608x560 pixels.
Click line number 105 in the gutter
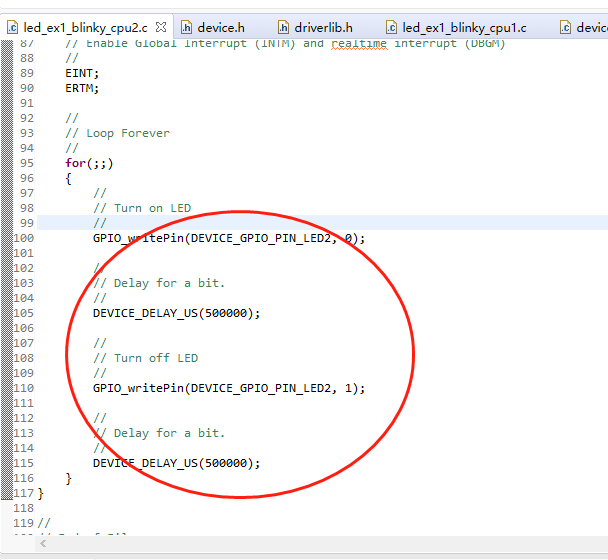24,313
